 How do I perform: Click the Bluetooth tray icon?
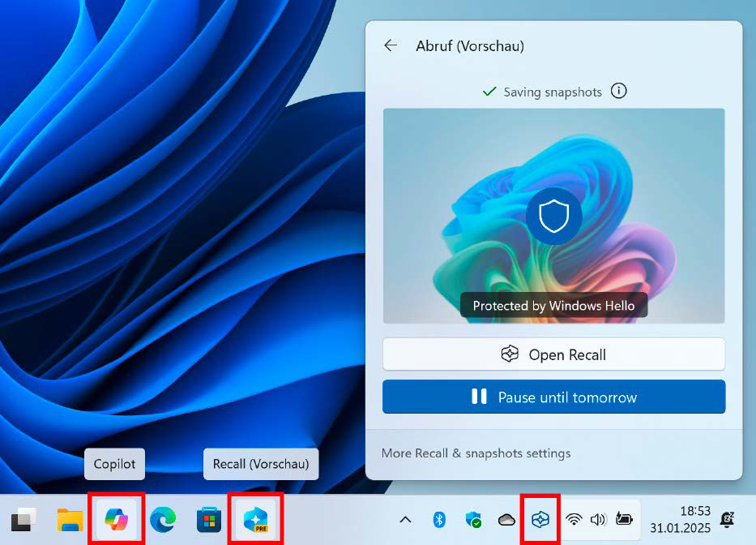coord(439,519)
